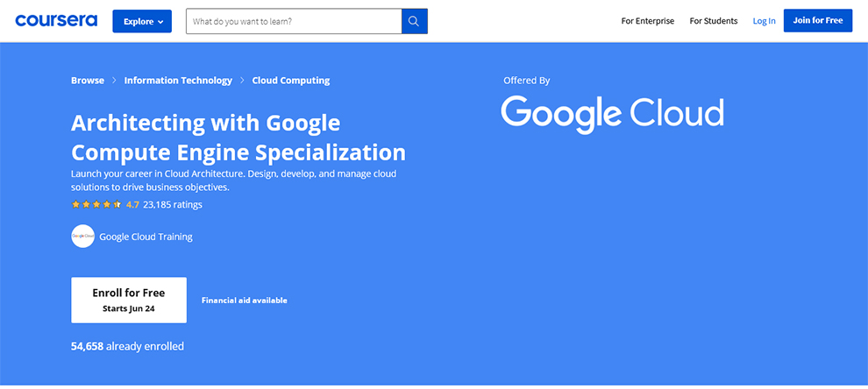
Task: Click the Coursera logo
Action: click(56, 21)
